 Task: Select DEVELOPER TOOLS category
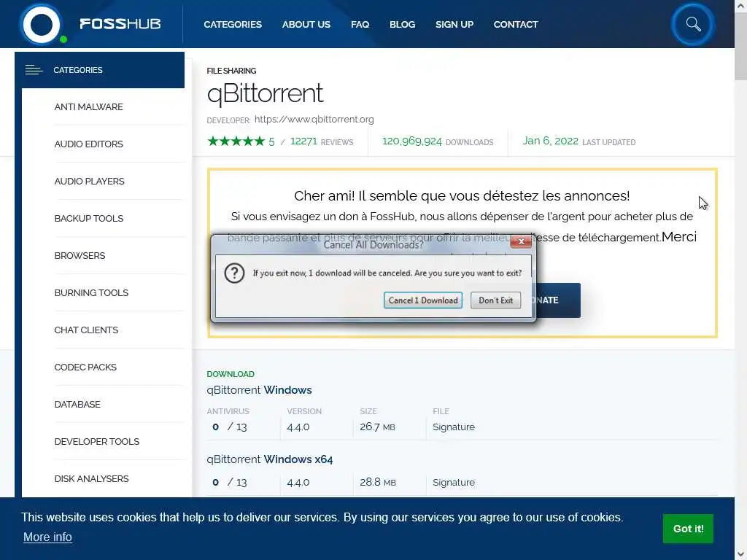97,441
